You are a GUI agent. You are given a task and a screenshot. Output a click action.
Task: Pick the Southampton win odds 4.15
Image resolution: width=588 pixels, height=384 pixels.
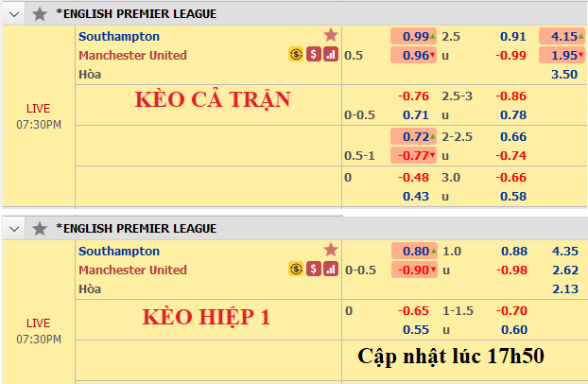(x=562, y=36)
